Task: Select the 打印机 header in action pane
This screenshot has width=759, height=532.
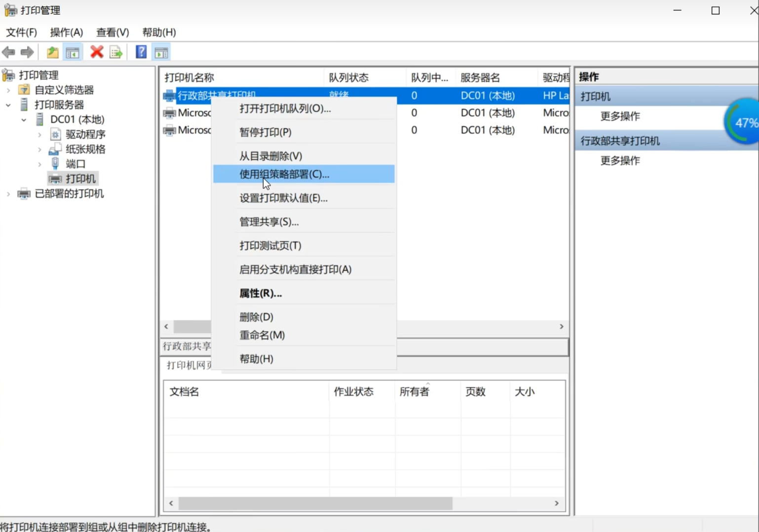Action: 667,96
